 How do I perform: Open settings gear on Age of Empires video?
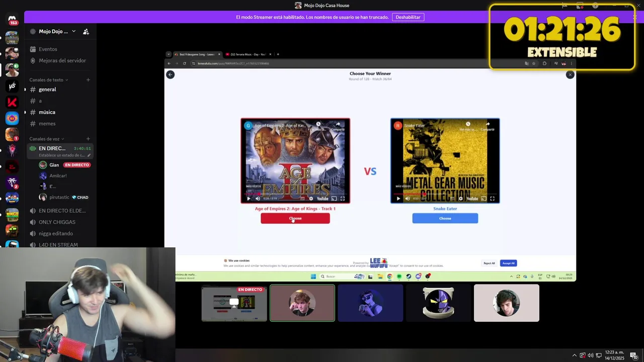tap(311, 199)
